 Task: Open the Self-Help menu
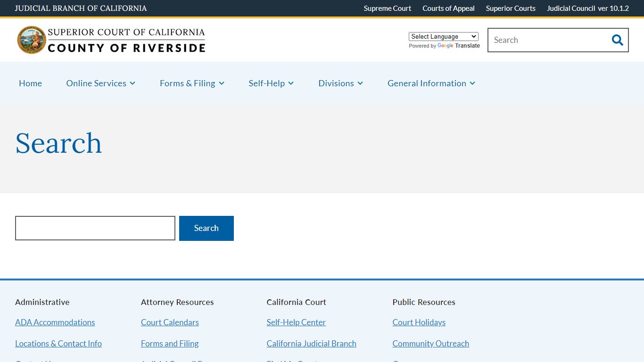(266, 83)
